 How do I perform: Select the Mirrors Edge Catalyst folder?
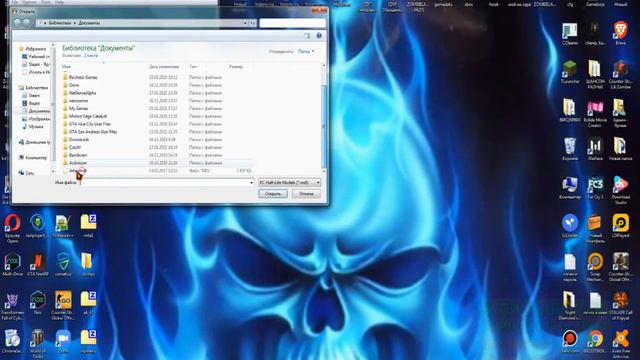[88, 116]
